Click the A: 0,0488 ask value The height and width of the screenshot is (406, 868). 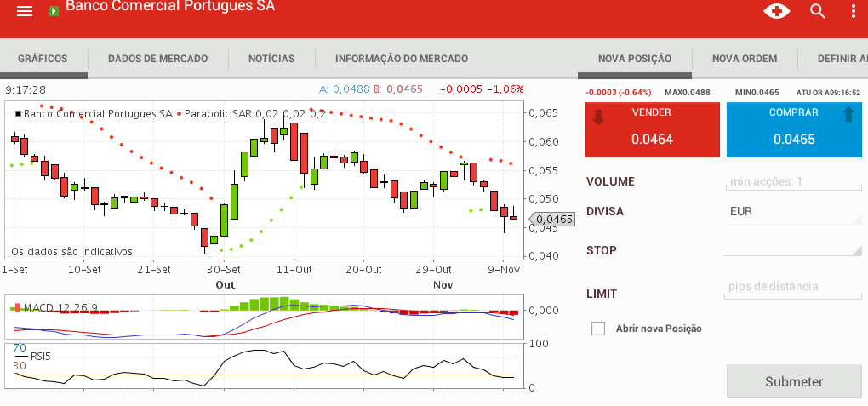point(345,89)
